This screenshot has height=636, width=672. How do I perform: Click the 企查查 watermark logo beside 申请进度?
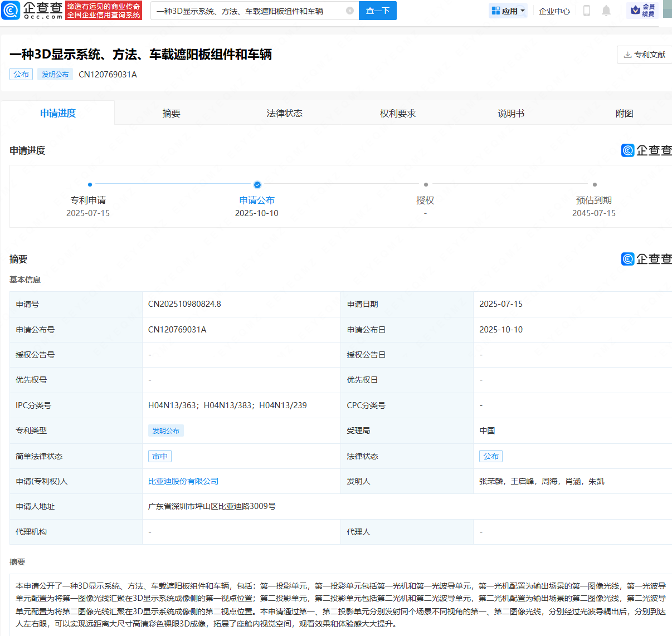pos(646,150)
